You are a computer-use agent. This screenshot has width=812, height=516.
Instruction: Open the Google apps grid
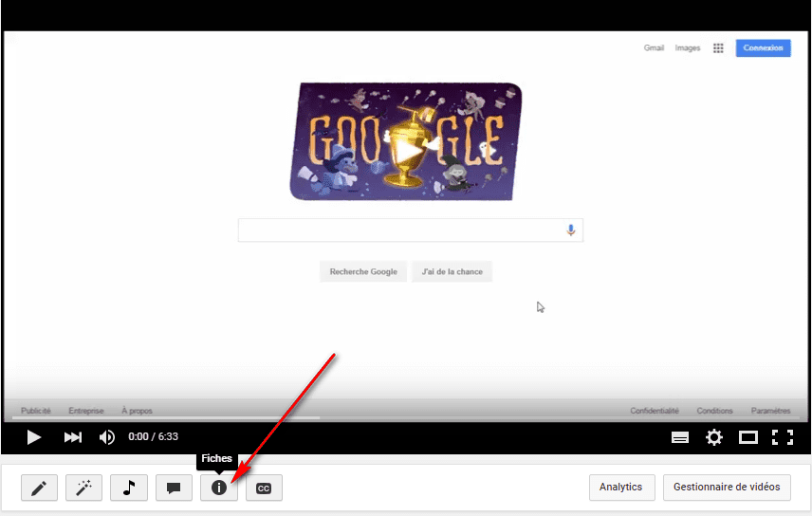(718, 48)
